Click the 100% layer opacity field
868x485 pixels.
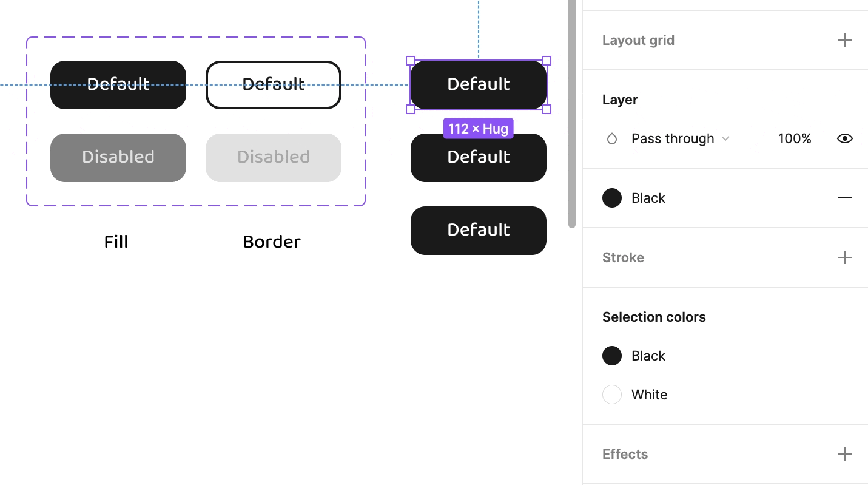[795, 139]
